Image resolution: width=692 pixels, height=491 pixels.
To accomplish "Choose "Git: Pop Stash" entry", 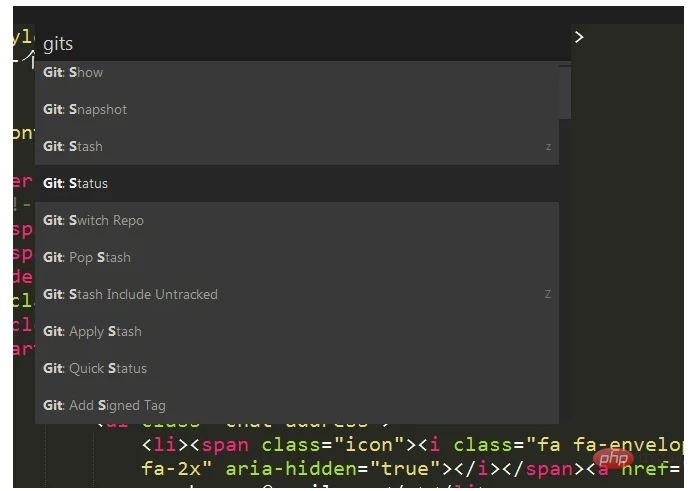I will [x=297, y=258].
